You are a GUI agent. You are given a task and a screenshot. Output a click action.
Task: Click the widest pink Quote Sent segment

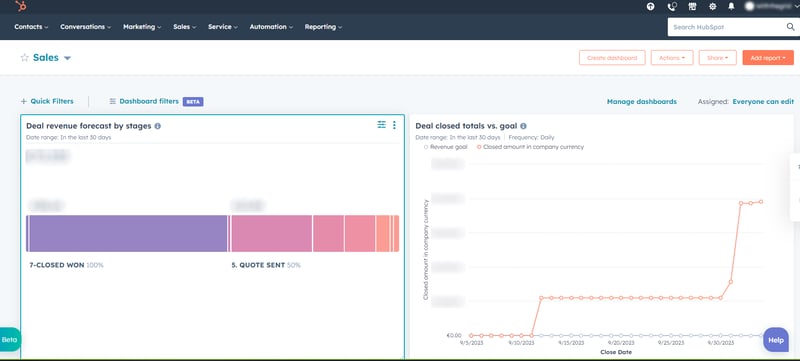coord(271,234)
